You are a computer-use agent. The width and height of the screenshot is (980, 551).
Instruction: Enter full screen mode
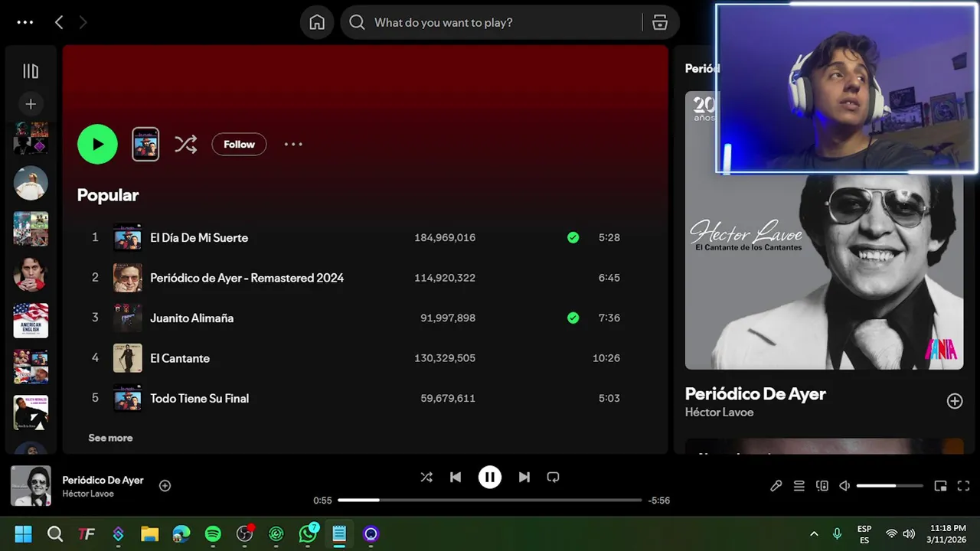click(963, 486)
